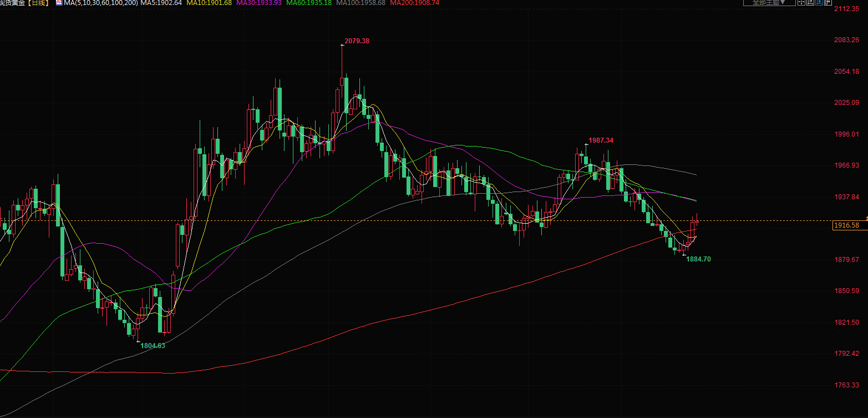Click the 【日线】 daily period label
This screenshot has height=418, width=868.
(x=38, y=3)
